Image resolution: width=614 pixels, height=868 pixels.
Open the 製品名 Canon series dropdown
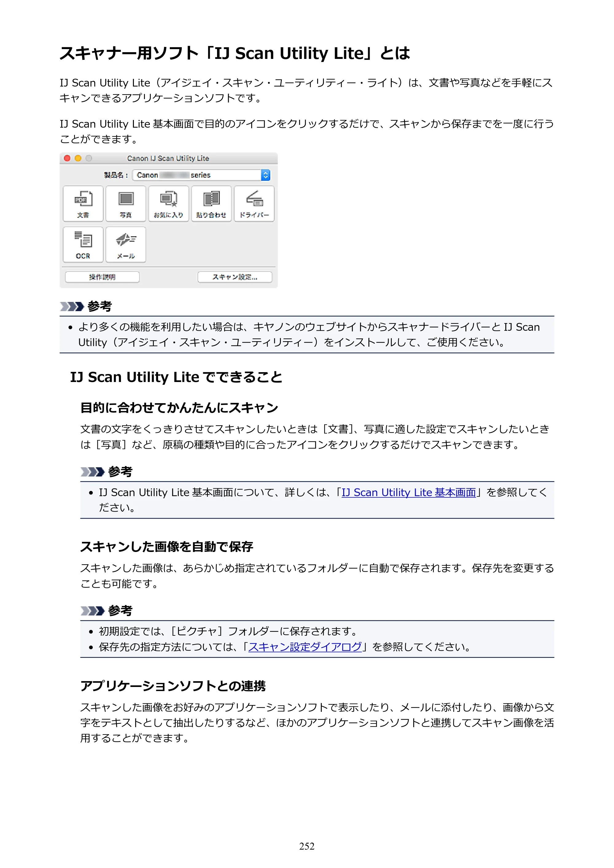coord(201,175)
